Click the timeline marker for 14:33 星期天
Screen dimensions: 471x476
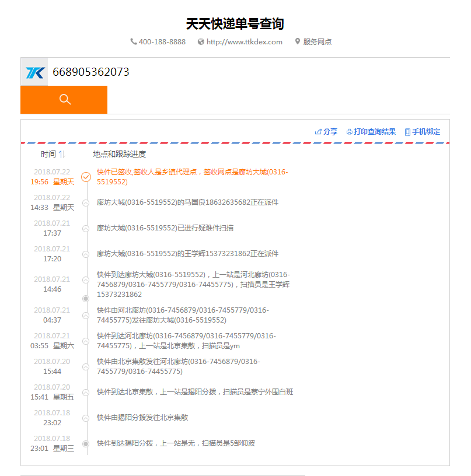pos(86,203)
